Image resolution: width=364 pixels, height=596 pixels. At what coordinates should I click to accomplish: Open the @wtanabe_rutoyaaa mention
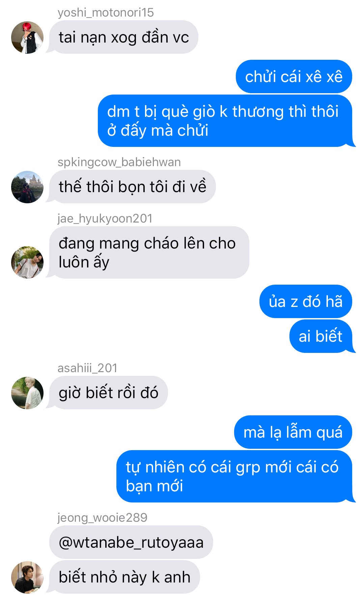[131, 542]
